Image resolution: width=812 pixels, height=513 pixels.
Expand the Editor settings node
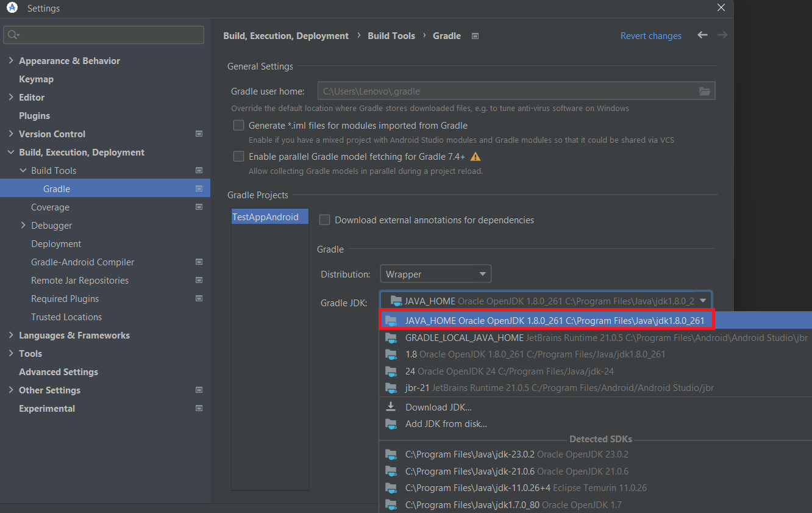point(11,97)
